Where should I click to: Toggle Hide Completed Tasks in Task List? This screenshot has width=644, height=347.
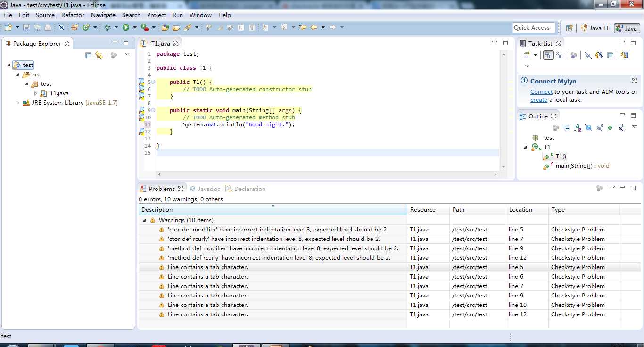pos(588,55)
